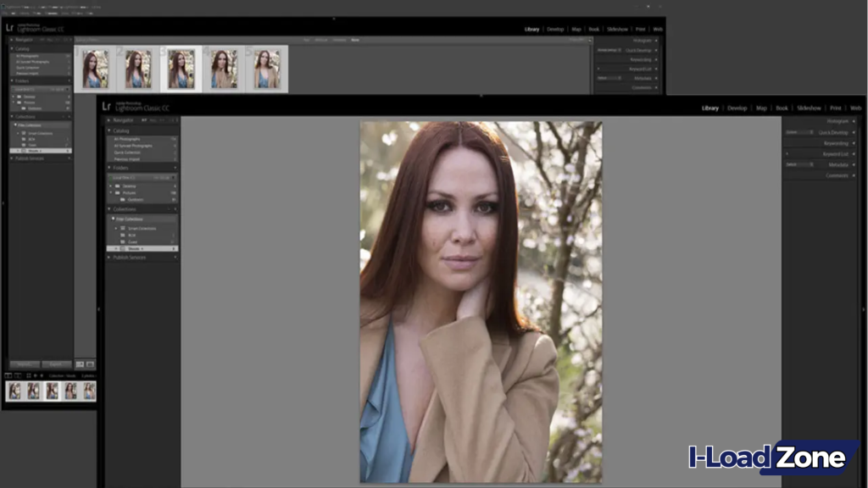Switch to the Develop module

click(x=737, y=108)
